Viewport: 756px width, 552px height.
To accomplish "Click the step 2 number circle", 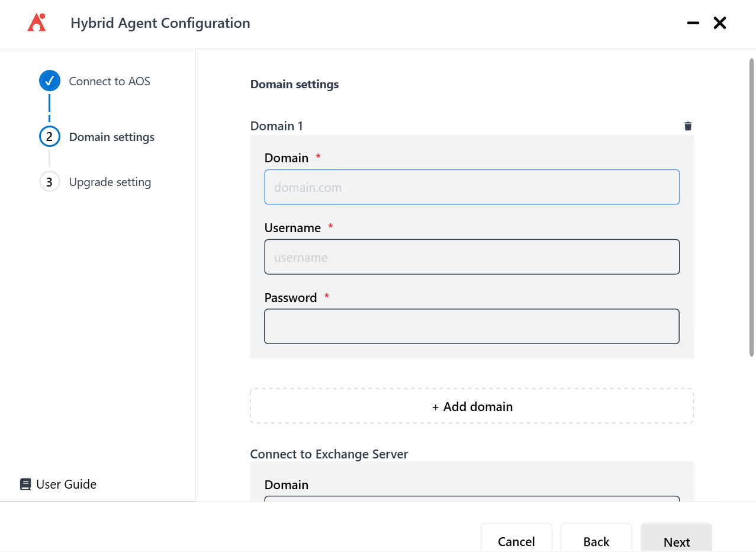I will point(50,137).
